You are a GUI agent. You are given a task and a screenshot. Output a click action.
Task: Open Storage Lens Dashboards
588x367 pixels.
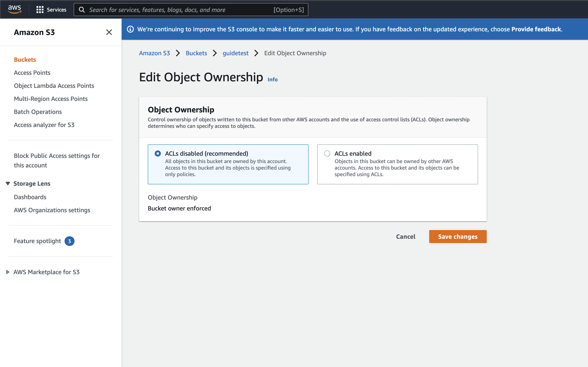[30, 197]
